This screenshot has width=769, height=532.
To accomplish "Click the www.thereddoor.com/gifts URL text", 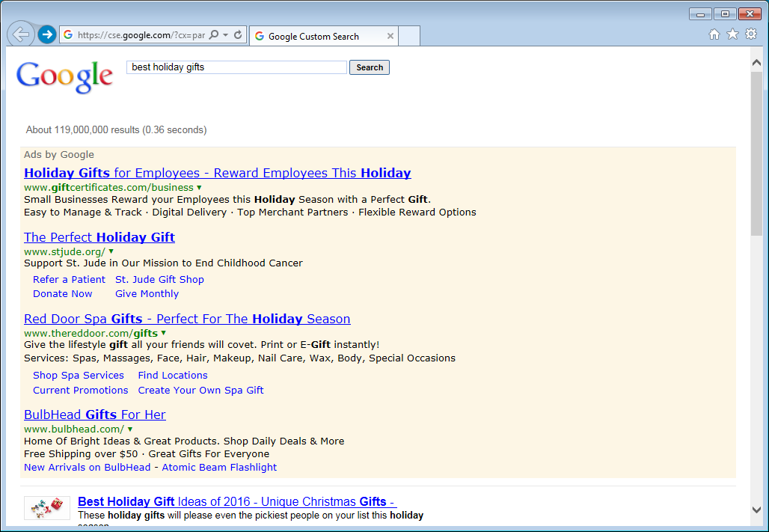I will (91, 334).
